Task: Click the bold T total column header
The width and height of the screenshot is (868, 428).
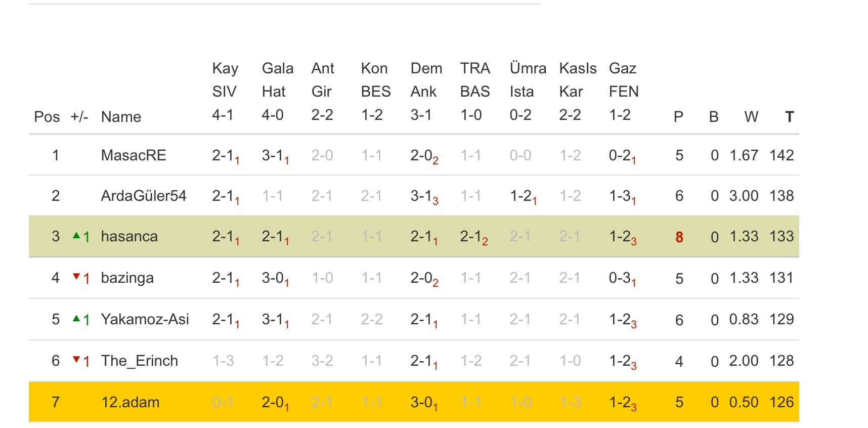Action: [789, 117]
